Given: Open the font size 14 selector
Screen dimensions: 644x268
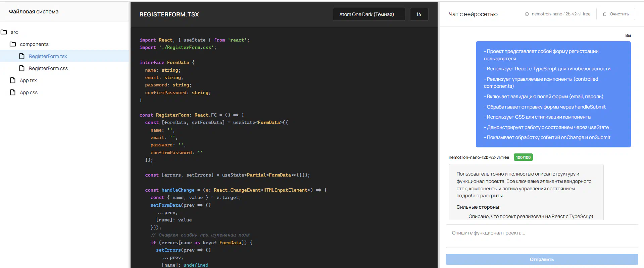Looking at the screenshot, I should tap(419, 14).
